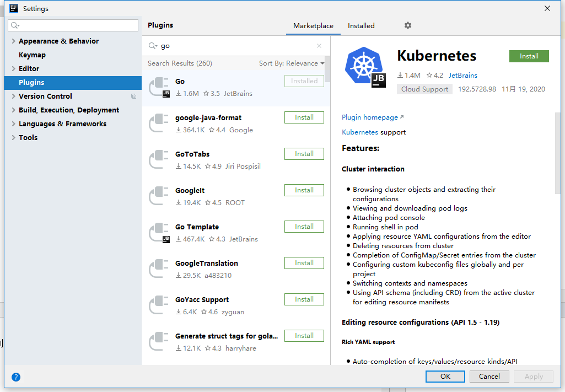
Task: Open the plugins gear settings menu
Action: tap(407, 25)
